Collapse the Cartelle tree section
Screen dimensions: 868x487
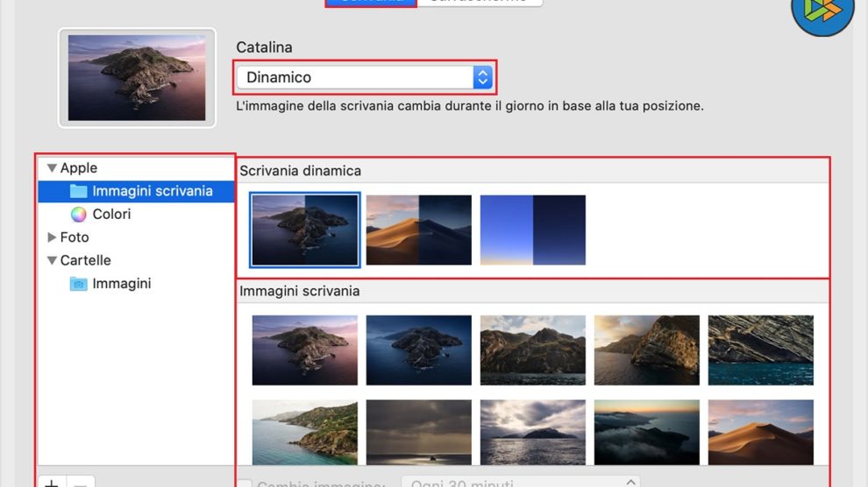pyautogui.click(x=52, y=260)
